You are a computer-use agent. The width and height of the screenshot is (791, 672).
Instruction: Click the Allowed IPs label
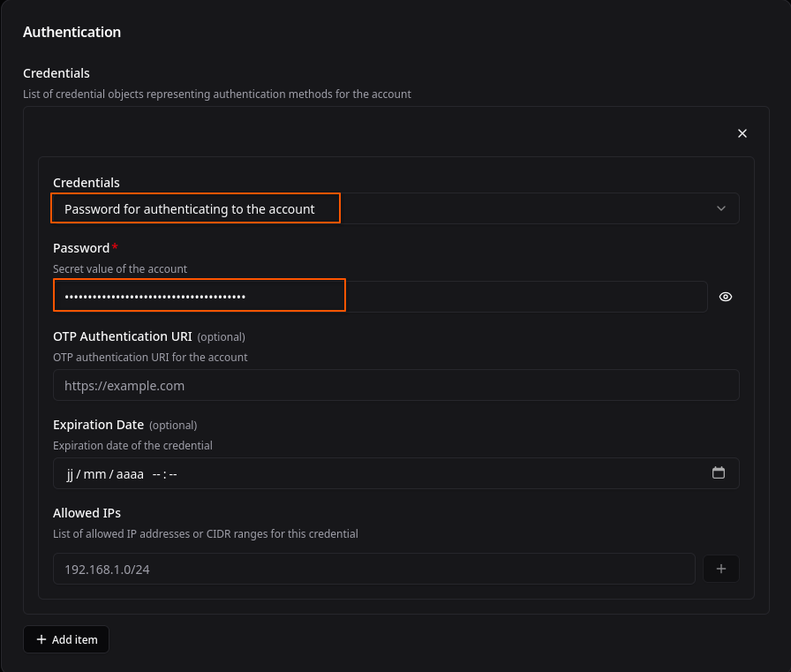(x=87, y=513)
